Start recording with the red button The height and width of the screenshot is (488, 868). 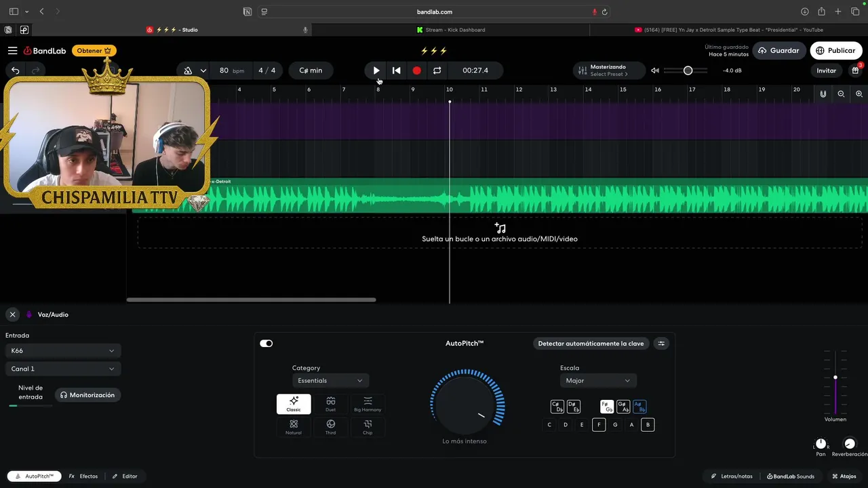pos(416,70)
